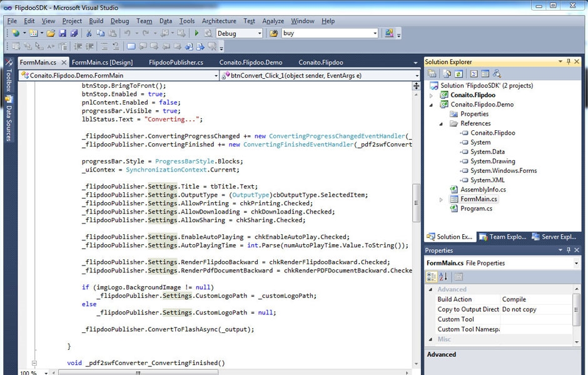Click the Open File folder icon
Viewport: 588px width, 375px height.
pos(51,33)
